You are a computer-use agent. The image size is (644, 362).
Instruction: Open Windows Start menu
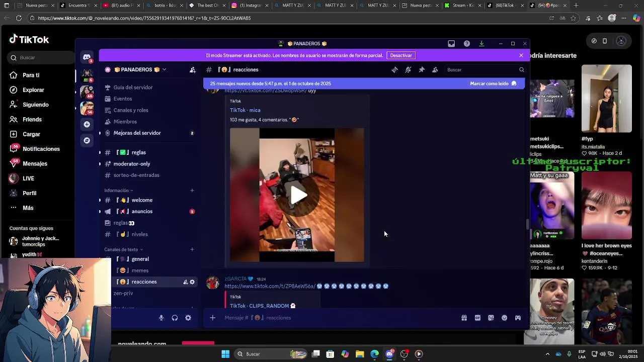pyautogui.click(x=225, y=354)
